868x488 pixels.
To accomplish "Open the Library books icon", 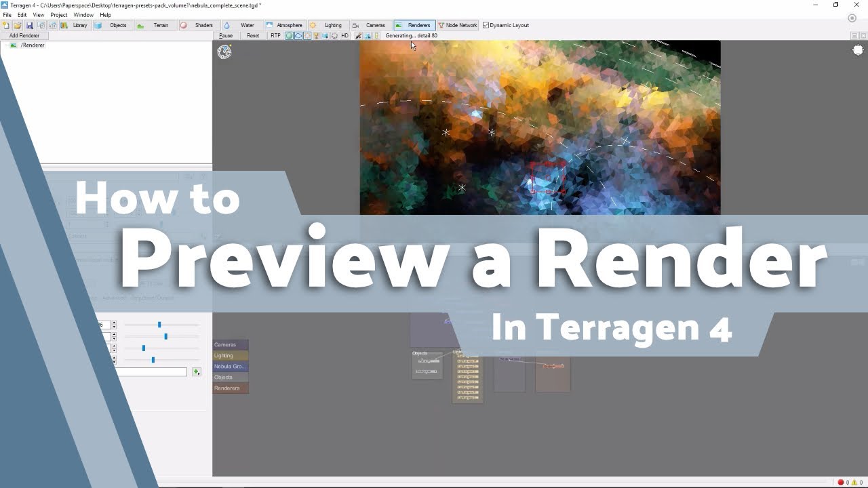I will click(x=75, y=25).
